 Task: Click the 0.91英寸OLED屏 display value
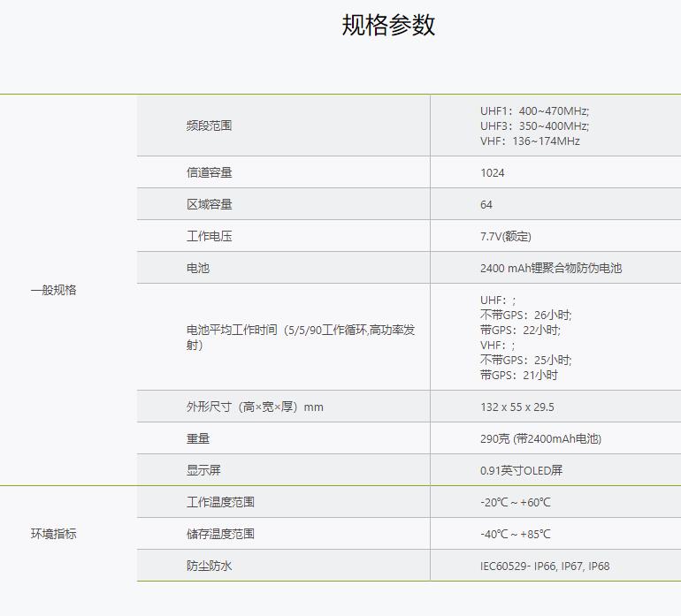click(x=521, y=470)
